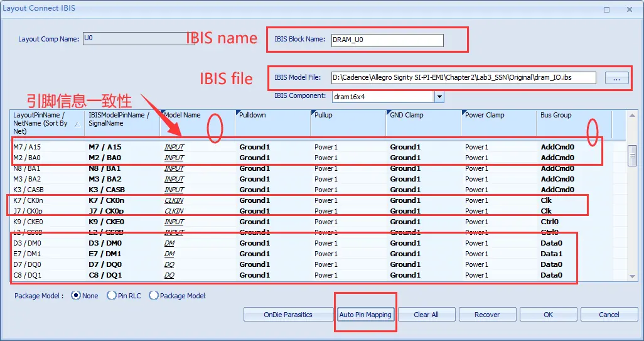Open INPUT model link for K9 / CKE0
The height and width of the screenshot is (341, 644).
coord(174,222)
